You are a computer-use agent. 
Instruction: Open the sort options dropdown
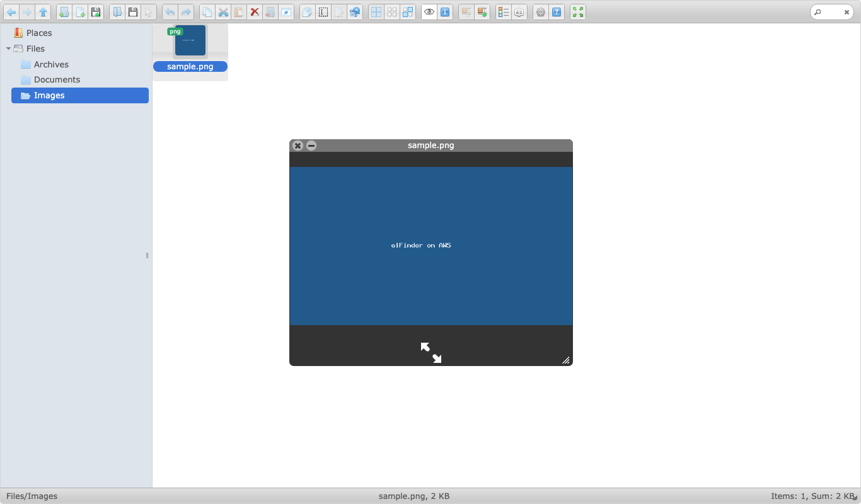pos(519,12)
